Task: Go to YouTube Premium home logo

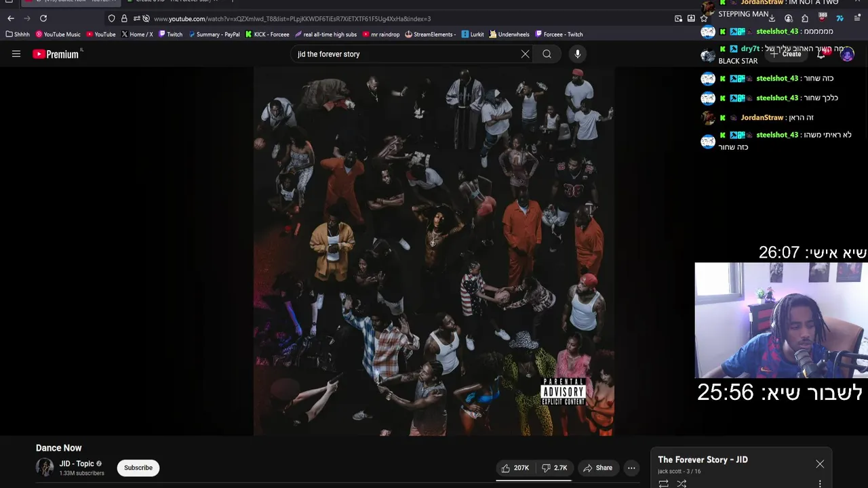Action: 57,54
